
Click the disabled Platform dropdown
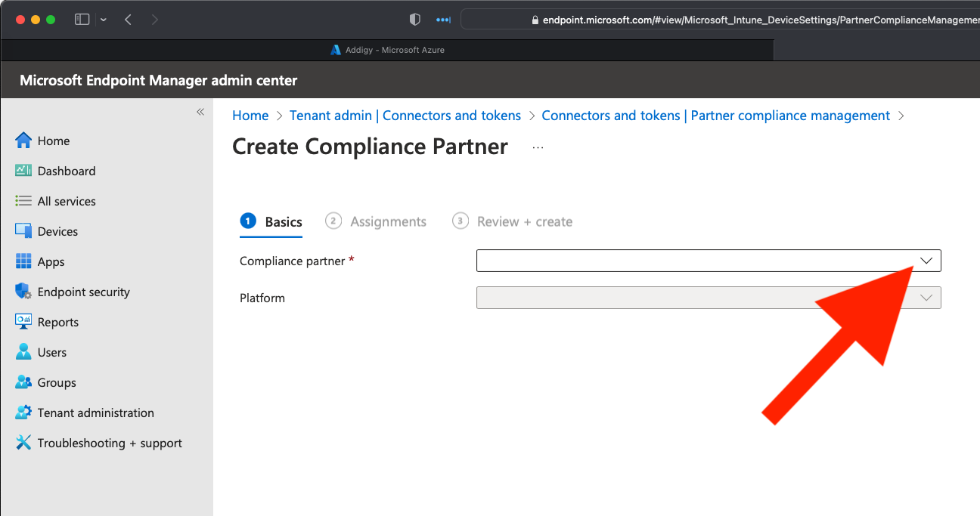tap(709, 298)
